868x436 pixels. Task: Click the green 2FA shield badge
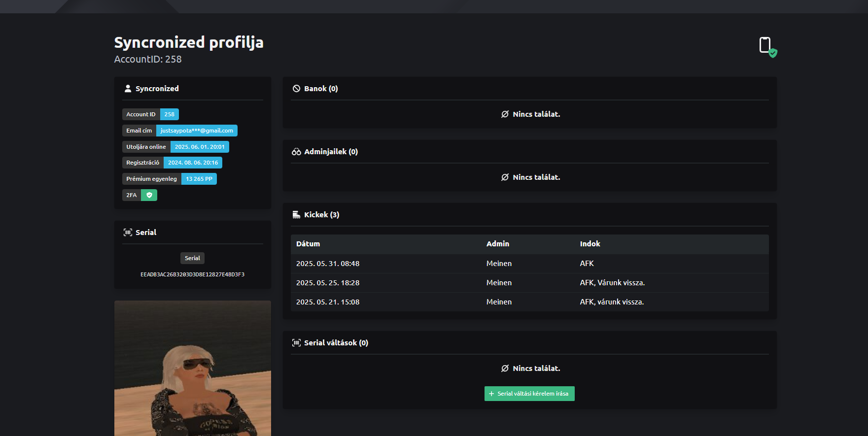pyautogui.click(x=149, y=195)
